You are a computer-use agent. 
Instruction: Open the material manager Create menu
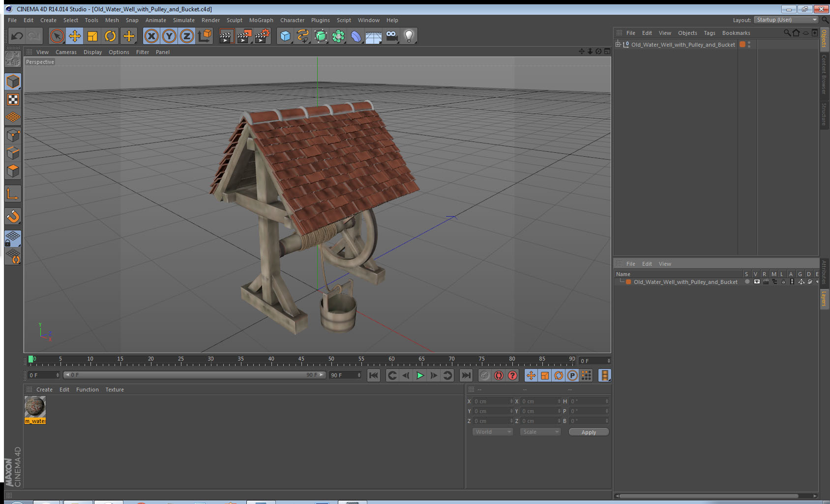(x=44, y=390)
